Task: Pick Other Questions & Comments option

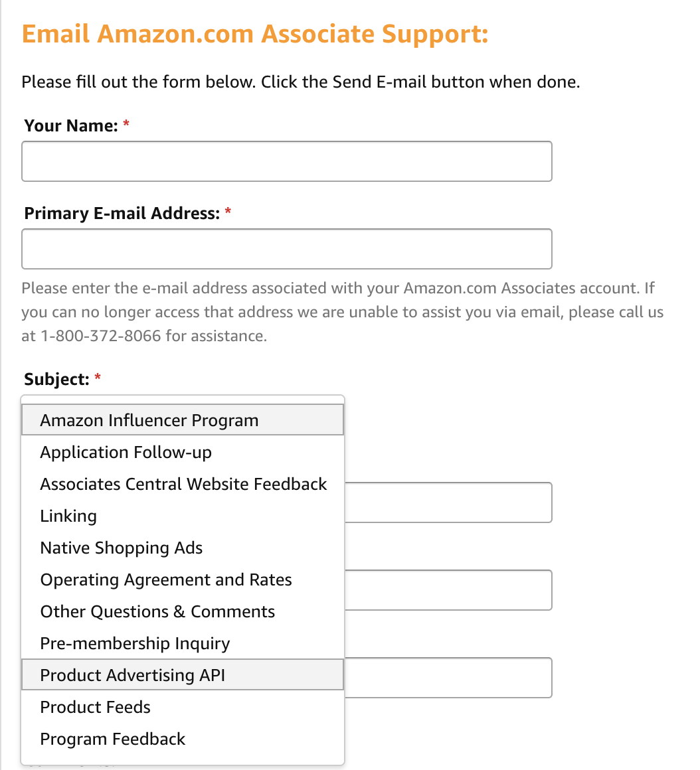Action: point(157,612)
